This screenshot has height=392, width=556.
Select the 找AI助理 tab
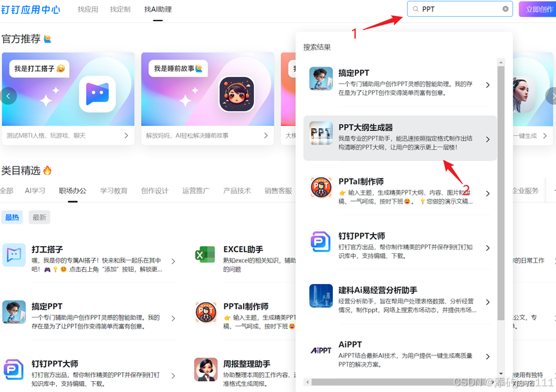[157, 10]
